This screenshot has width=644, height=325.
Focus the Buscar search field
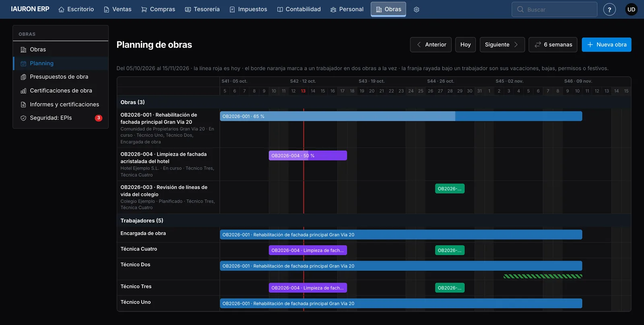point(554,9)
